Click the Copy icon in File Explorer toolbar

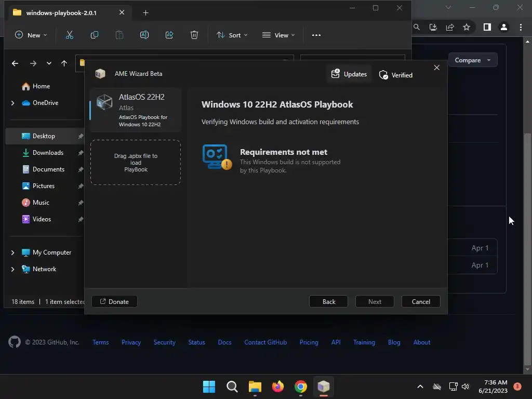(95, 35)
